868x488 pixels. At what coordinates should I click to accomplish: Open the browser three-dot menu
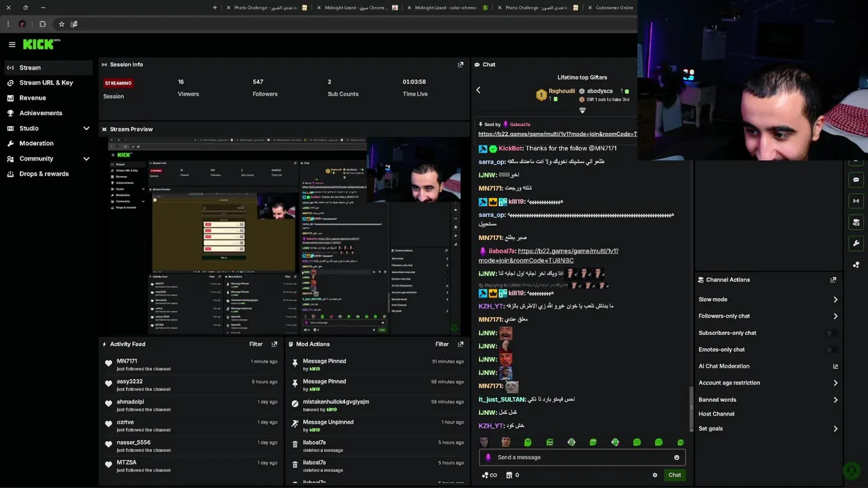pyautogui.click(x=7, y=24)
